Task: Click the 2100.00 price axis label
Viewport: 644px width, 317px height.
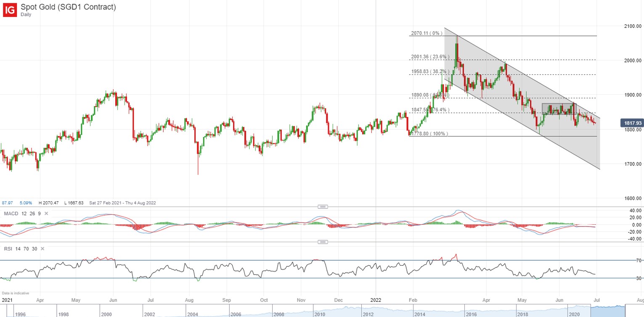Action: tap(633, 26)
